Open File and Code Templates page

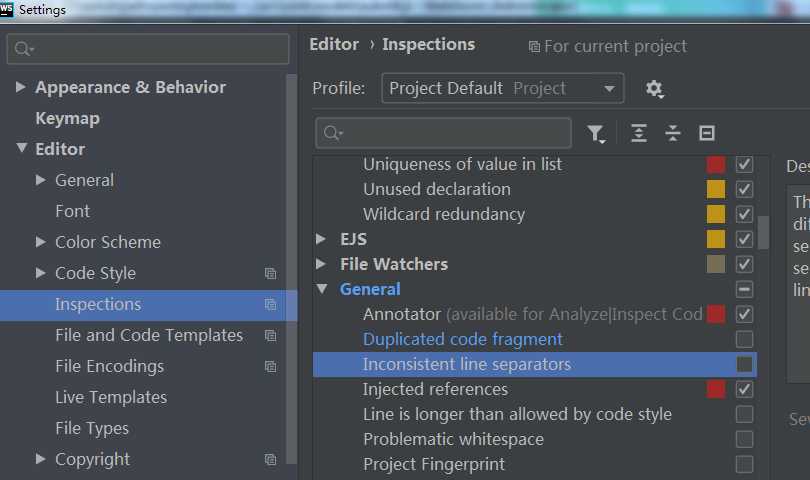click(149, 335)
